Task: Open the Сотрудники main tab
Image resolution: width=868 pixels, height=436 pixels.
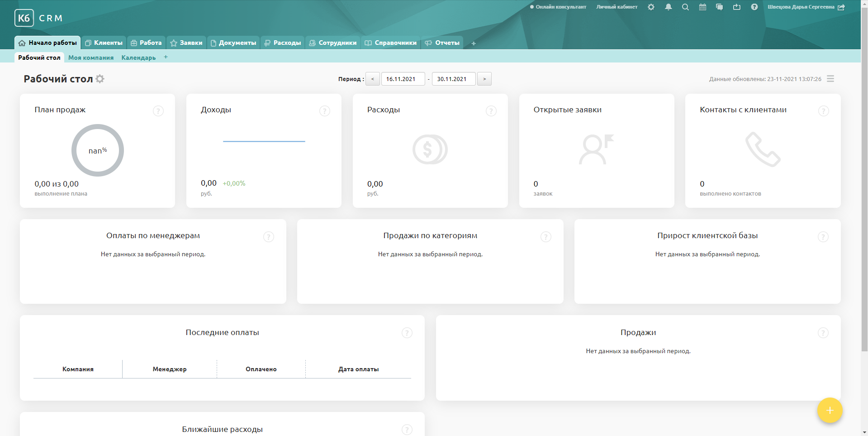Action: point(333,43)
